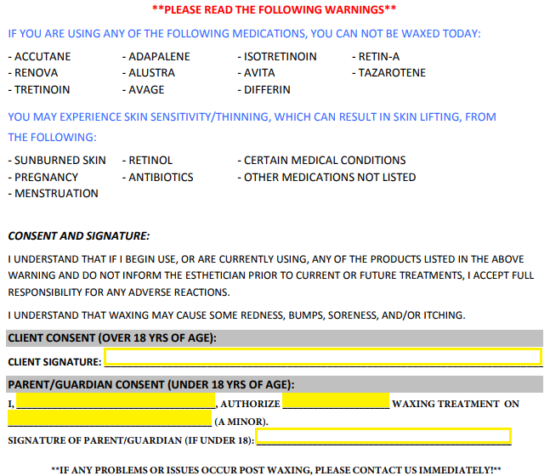This screenshot has width=550, height=476.
Task: Click the Client Signature field
Action: [x=323, y=357]
